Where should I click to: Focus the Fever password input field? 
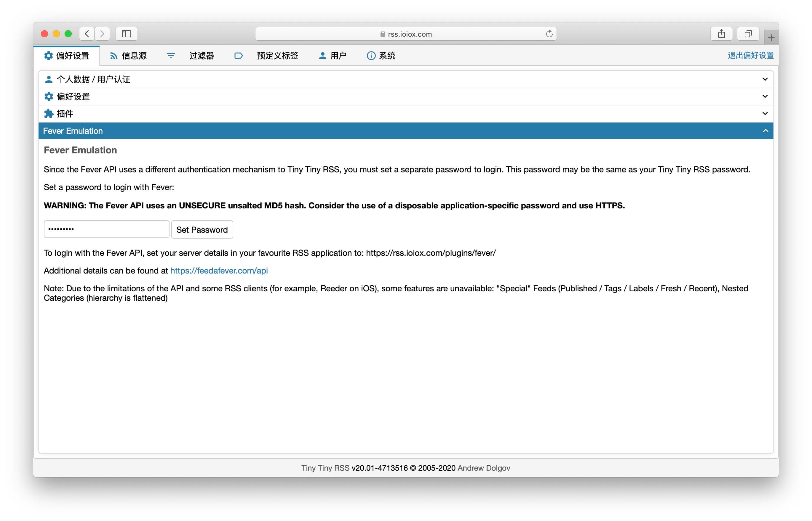click(x=106, y=229)
